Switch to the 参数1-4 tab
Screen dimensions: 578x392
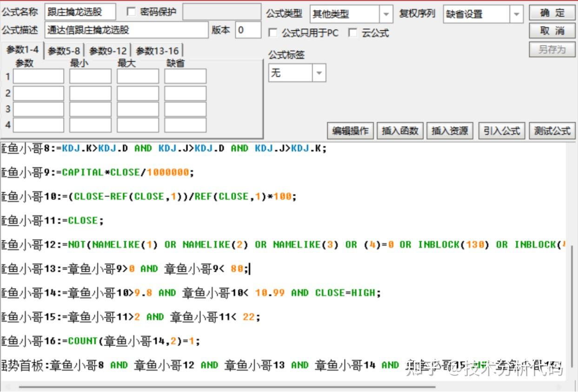tap(23, 50)
